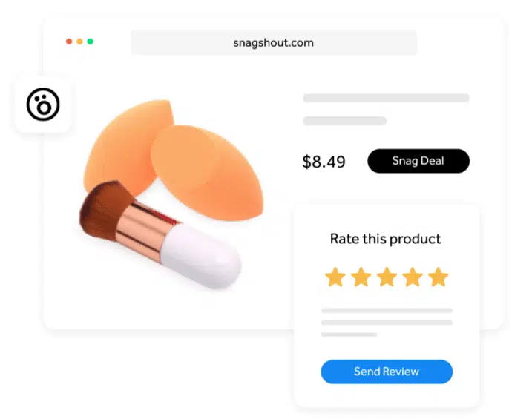
Task: Click the review text placeholder lines
Action: tap(387, 323)
